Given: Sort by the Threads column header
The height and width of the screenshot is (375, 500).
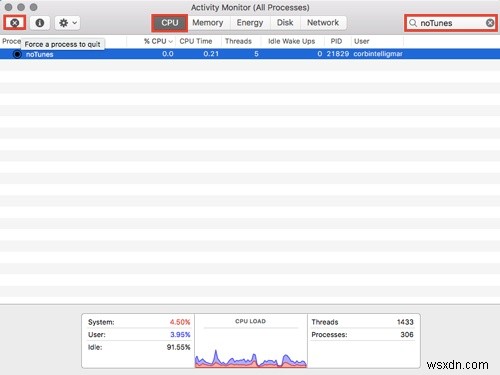Looking at the screenshot, I should pos(238,41).
